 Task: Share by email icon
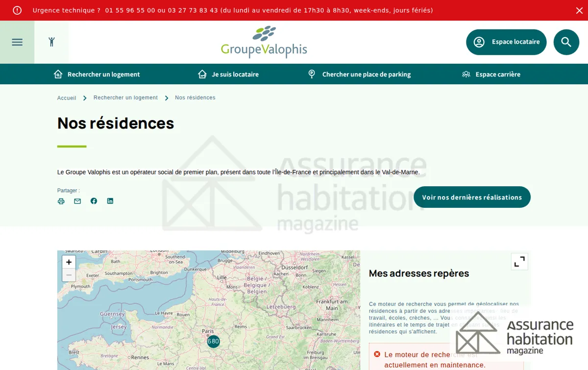[x=77, y=201]
